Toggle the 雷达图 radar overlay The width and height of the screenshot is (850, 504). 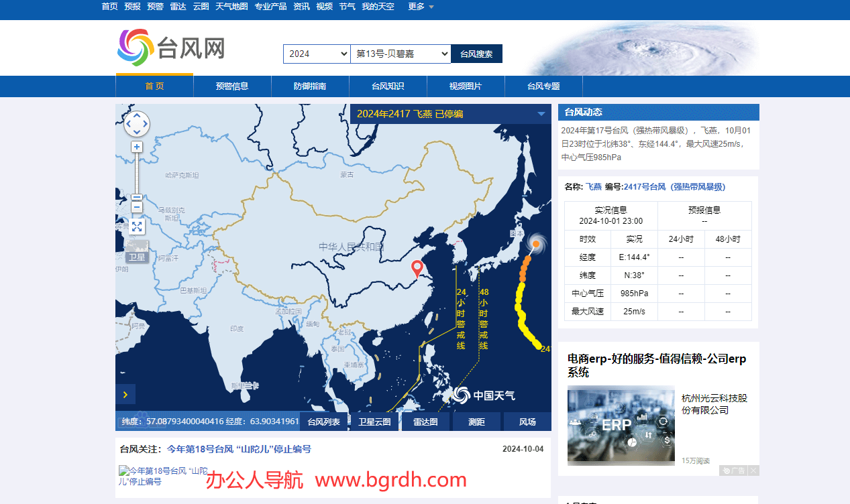pyautogui.click(x=425, y=422)
